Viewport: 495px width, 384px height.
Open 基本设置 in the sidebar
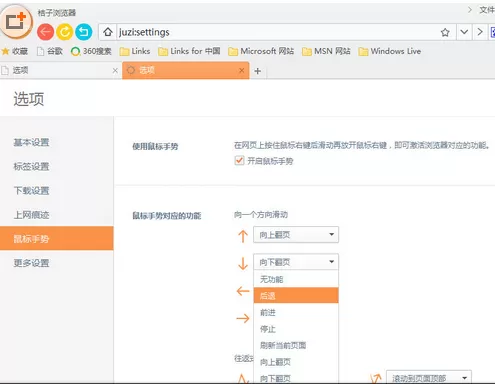point(31,143)
